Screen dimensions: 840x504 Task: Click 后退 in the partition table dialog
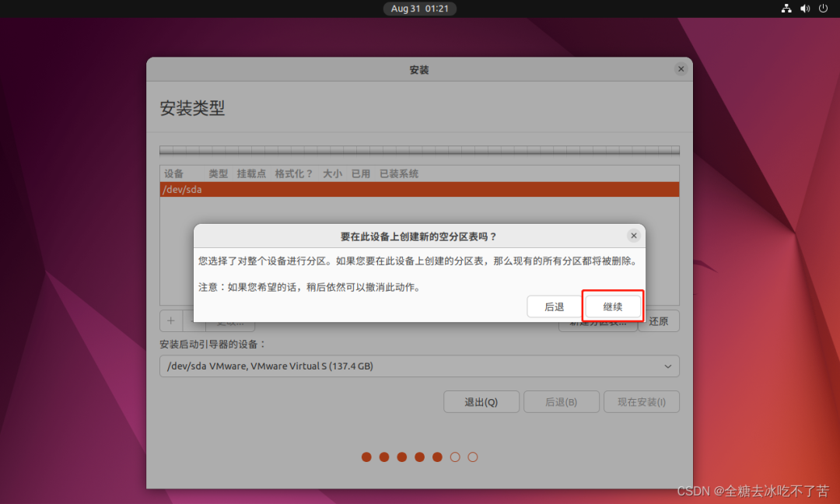point(554,306)
